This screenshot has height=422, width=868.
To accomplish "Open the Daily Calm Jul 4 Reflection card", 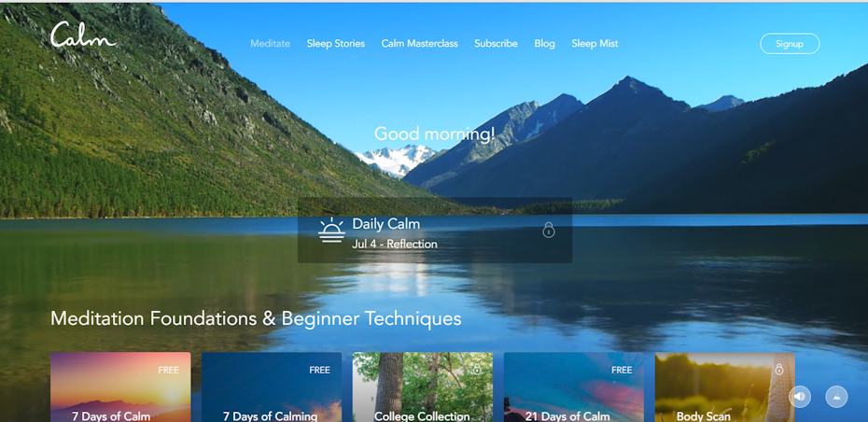I will (x=435, y=230).
